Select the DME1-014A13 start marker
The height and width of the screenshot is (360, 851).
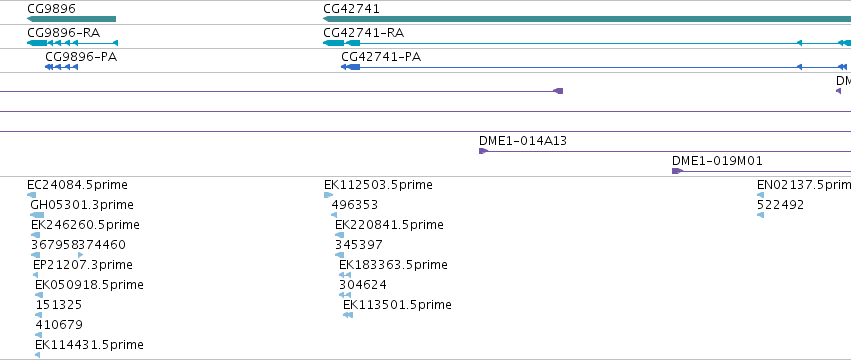[x=483, y=151]
